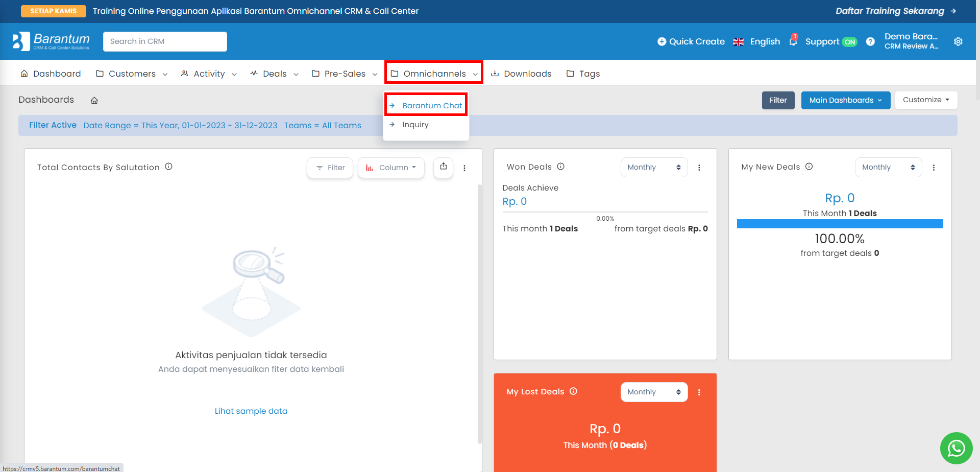Change My New Deals Monthly period selector
The image size is (980, 472).
click(888, 167)
